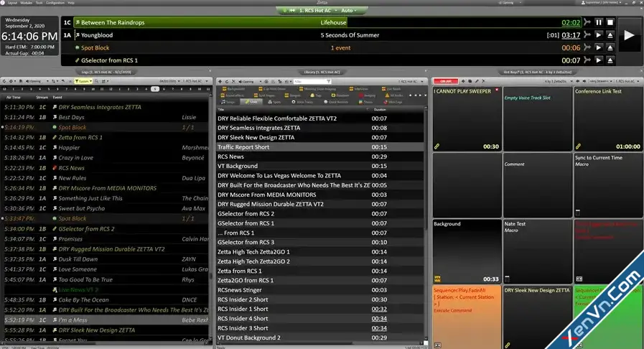This screenshot has width=644, height=349.
Task: Open the Tools menu
Action: pyautogui.click(x=39, y=2)
